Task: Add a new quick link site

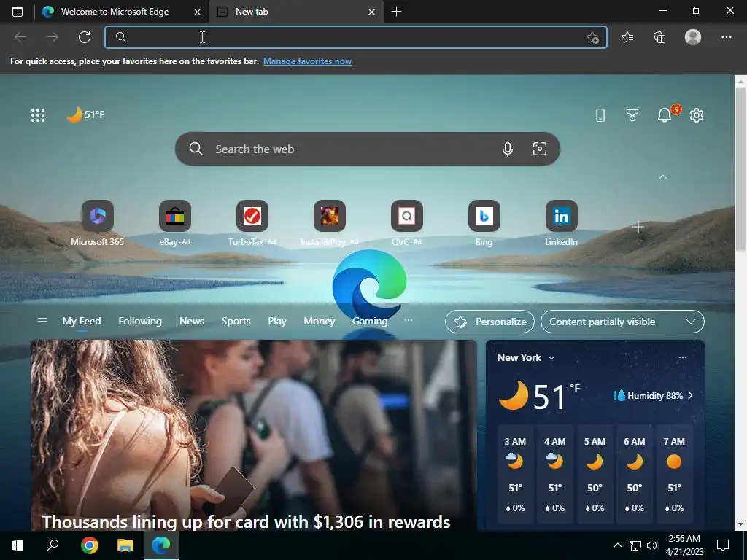Action: coord(638,227)
